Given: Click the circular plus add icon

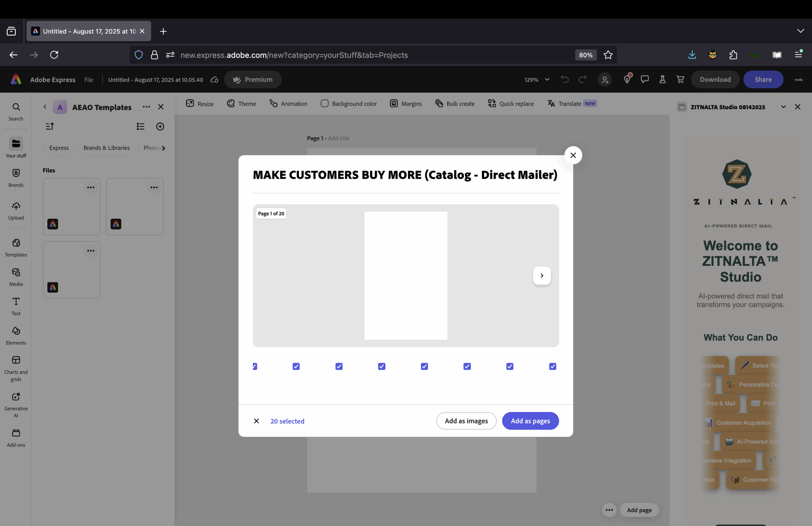Looking at the screenshot, I should point(160,126).
